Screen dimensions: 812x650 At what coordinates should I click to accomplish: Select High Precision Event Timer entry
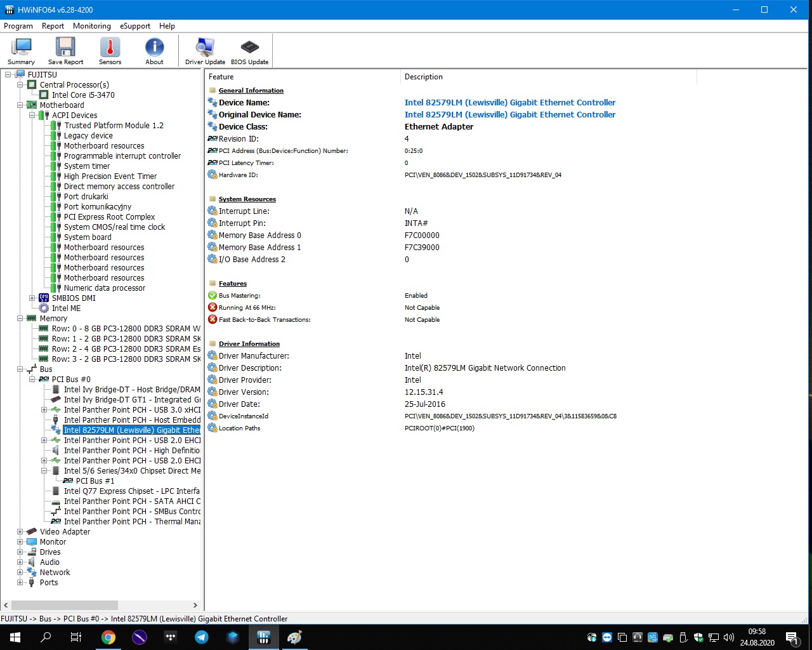pos(110,176)
